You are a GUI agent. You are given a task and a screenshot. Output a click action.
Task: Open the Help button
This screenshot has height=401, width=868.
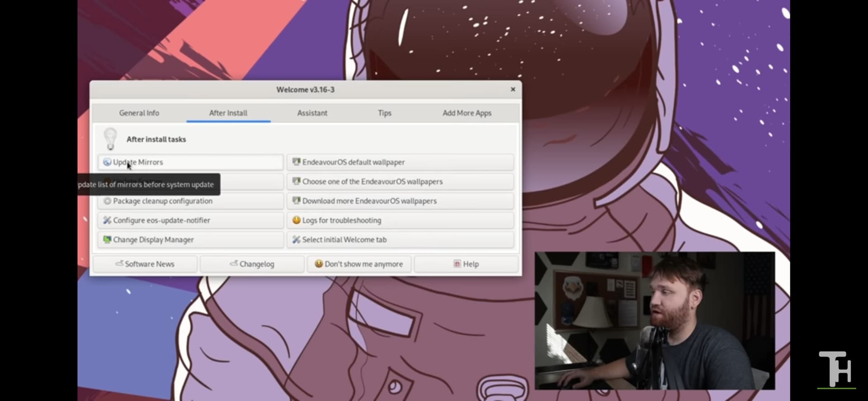pos(466,264)
